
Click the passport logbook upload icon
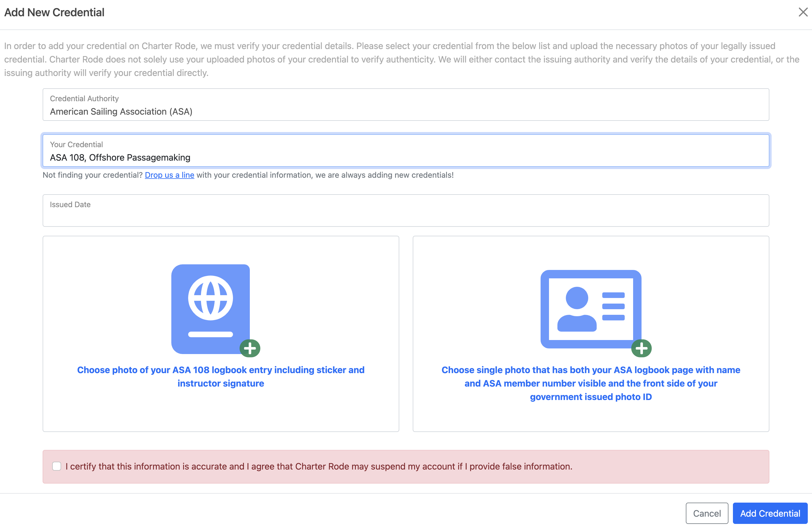[211, 309]
